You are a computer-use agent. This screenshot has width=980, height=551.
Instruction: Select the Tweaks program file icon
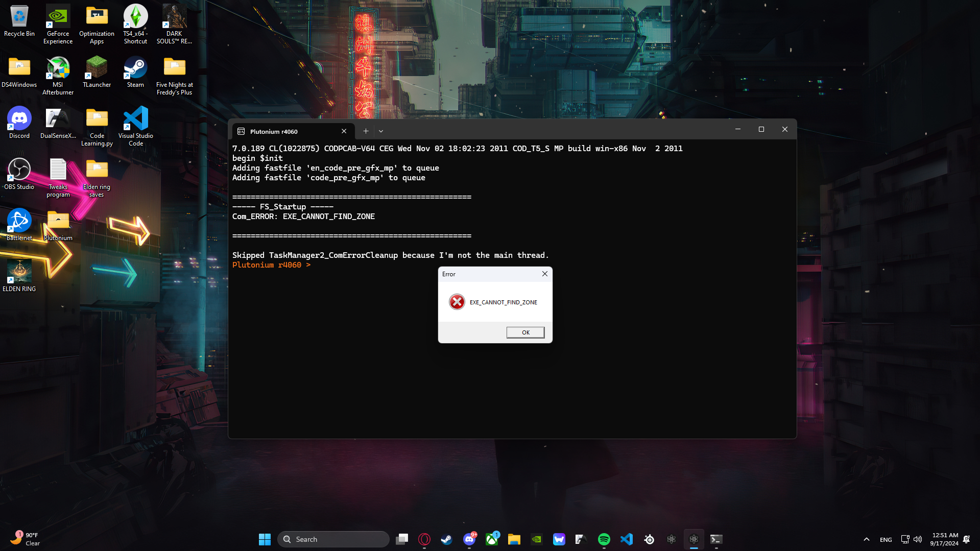tap(58, 178)
